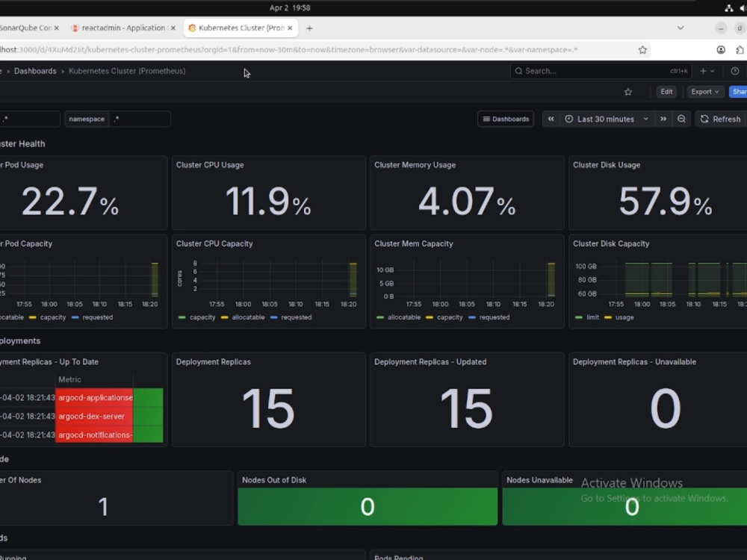The image size is (747, 560).
Task: Click the Share button
Action: coord(739,92)
